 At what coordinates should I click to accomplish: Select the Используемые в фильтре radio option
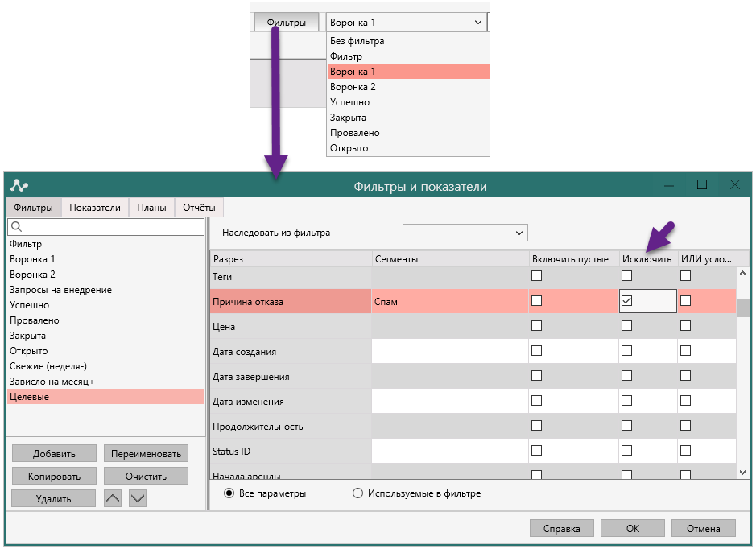click(x=358, y=493)
